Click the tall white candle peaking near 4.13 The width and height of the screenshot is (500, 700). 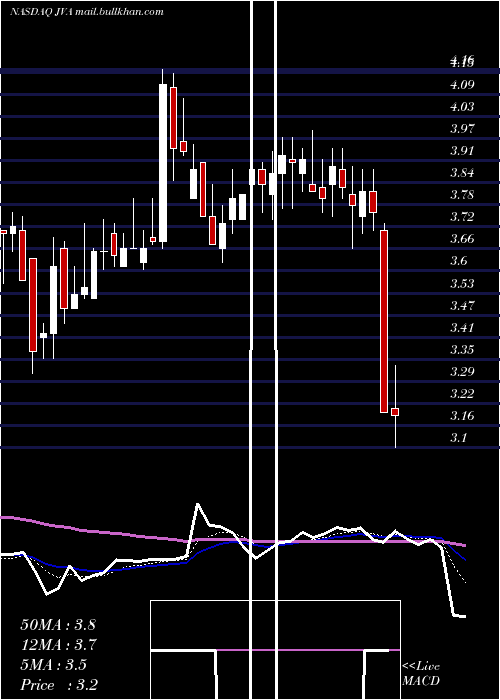point(163,159)
